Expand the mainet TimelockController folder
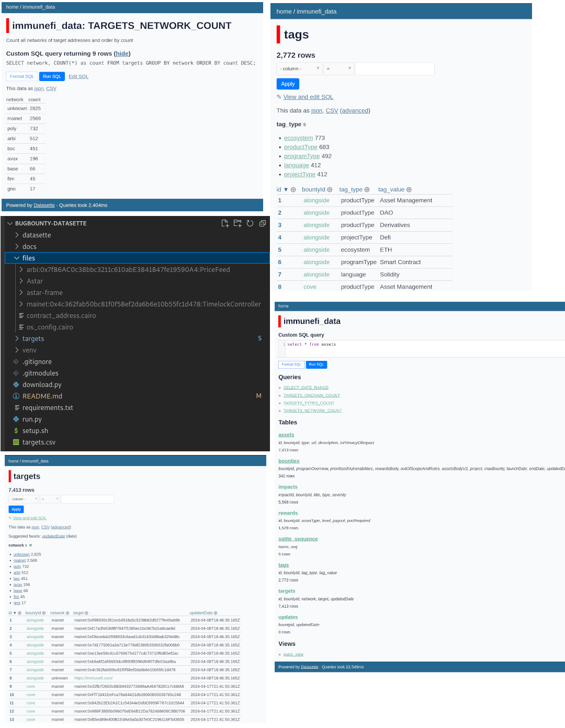Screen dimensions: 565x728 pos(143,304)
